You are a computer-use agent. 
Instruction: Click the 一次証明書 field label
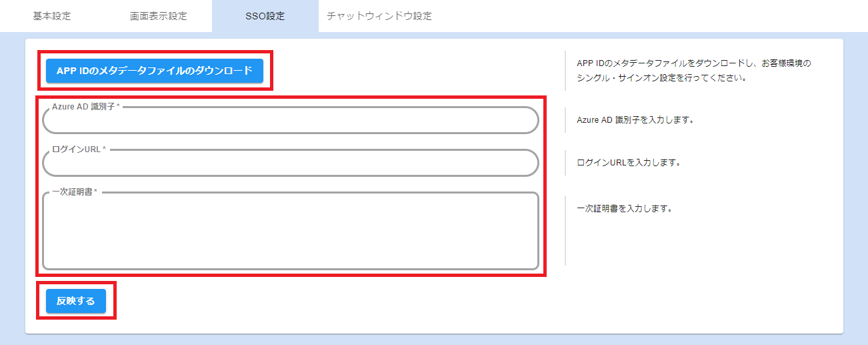pos(74,192)
